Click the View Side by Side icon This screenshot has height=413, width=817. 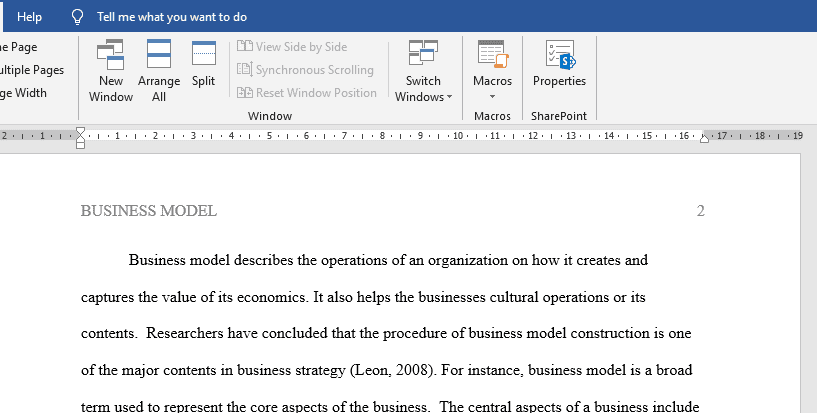245,46
